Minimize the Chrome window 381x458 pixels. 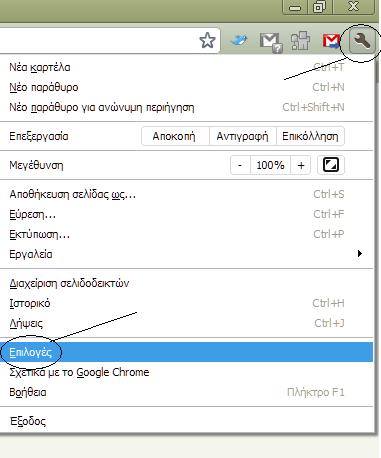(295, 7)
